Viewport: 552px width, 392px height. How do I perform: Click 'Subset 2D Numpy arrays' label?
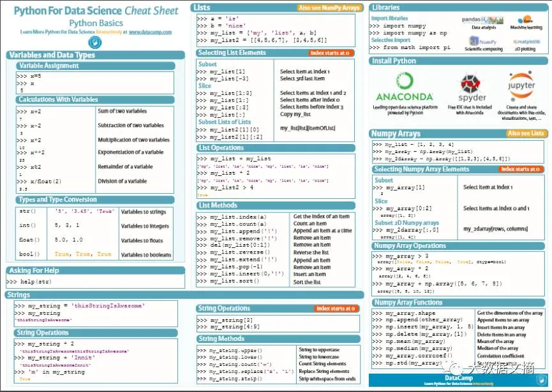click(407, 223)
